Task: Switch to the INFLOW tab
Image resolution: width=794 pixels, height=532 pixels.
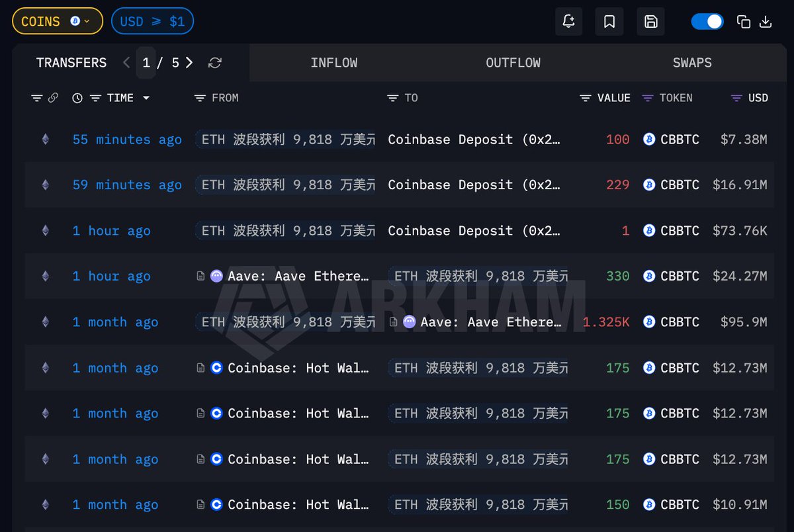Action: pyautogui.click(x=334, y=63)
